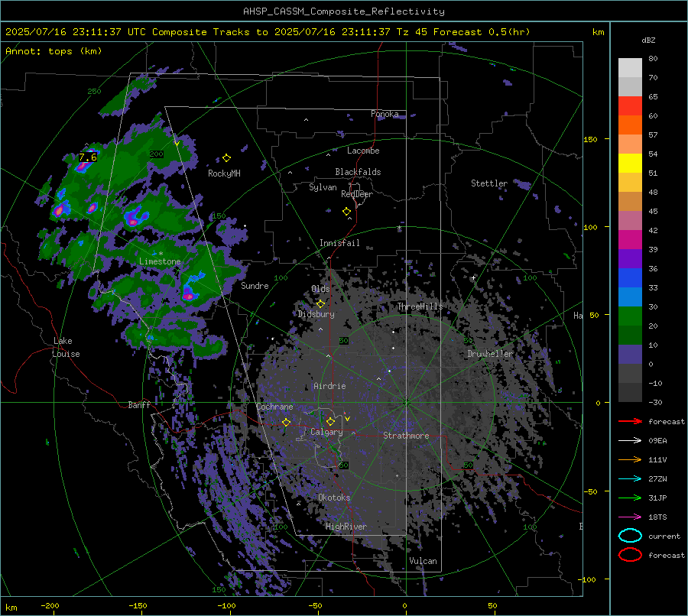
Task: Click the Strathmore city label
Action: (407, 436)
